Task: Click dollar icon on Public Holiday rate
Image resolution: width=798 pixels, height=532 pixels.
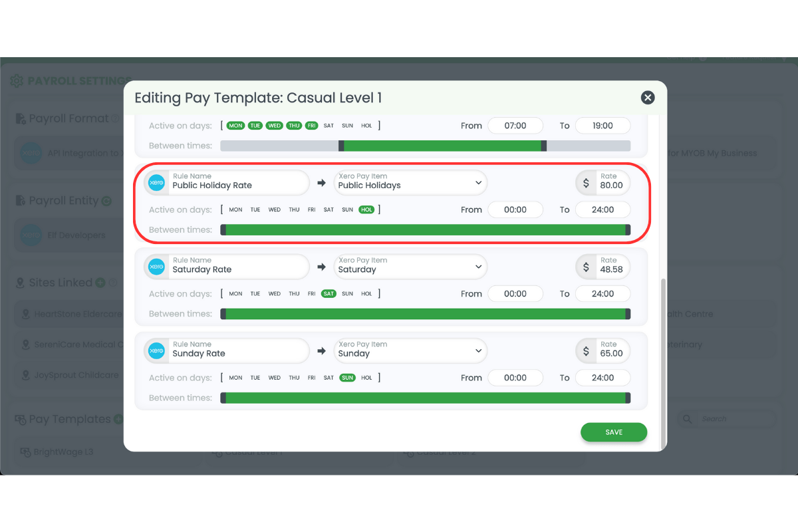Action: point(586,183)
